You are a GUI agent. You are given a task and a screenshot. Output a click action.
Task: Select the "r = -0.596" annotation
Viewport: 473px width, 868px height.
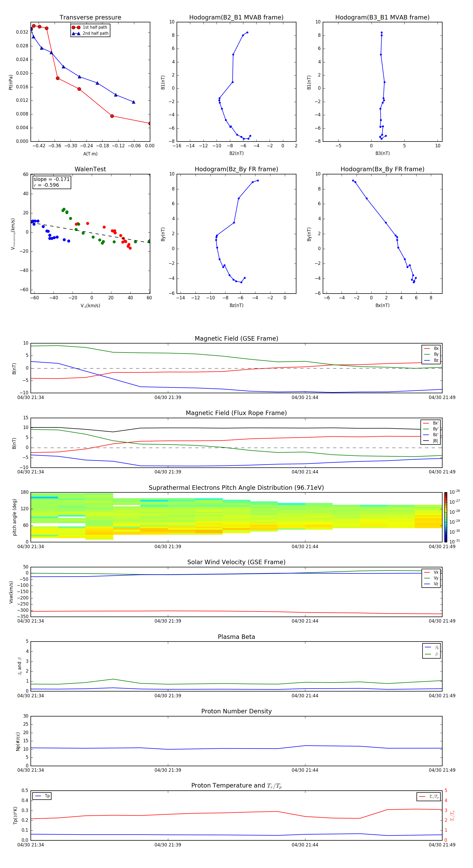pyautogui.click(x=47, y=185)
